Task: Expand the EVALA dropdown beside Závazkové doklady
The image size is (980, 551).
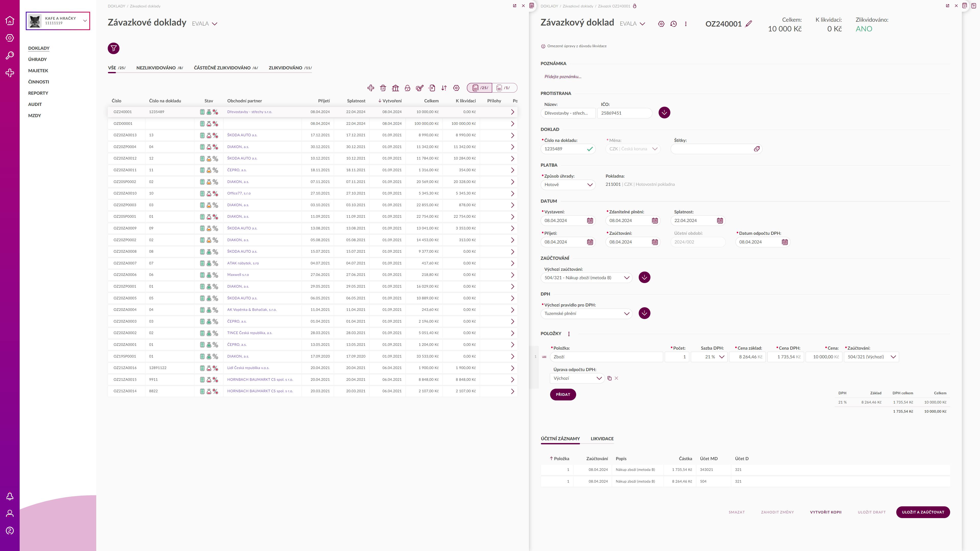Action: coord(205,23)
